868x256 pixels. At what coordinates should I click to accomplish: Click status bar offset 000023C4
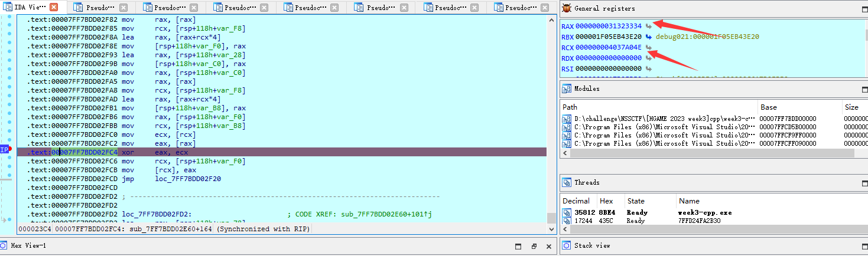pyautogui.click(x=35, y=228)
